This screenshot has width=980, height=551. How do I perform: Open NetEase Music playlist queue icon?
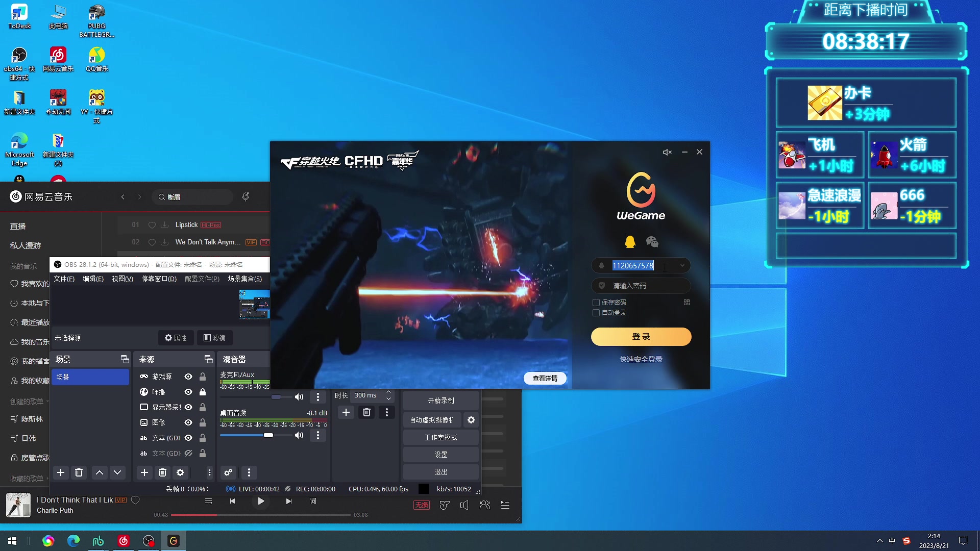tap(505, 505)
